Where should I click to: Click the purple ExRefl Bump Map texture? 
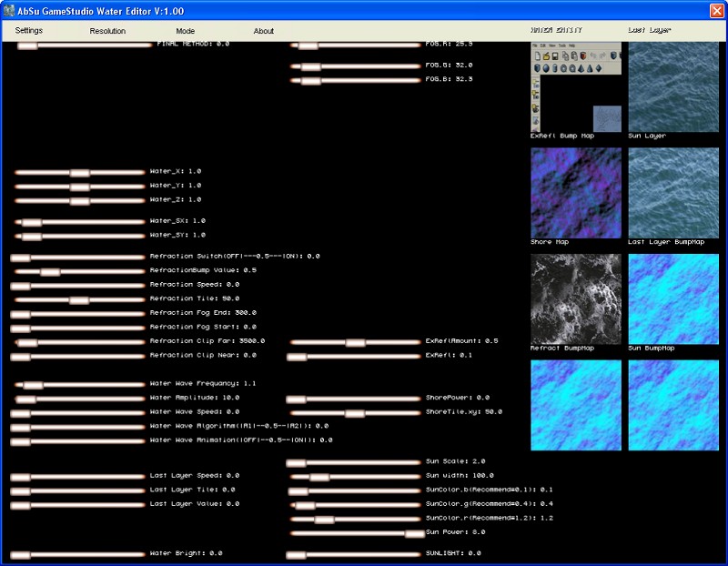click(575, 192)
